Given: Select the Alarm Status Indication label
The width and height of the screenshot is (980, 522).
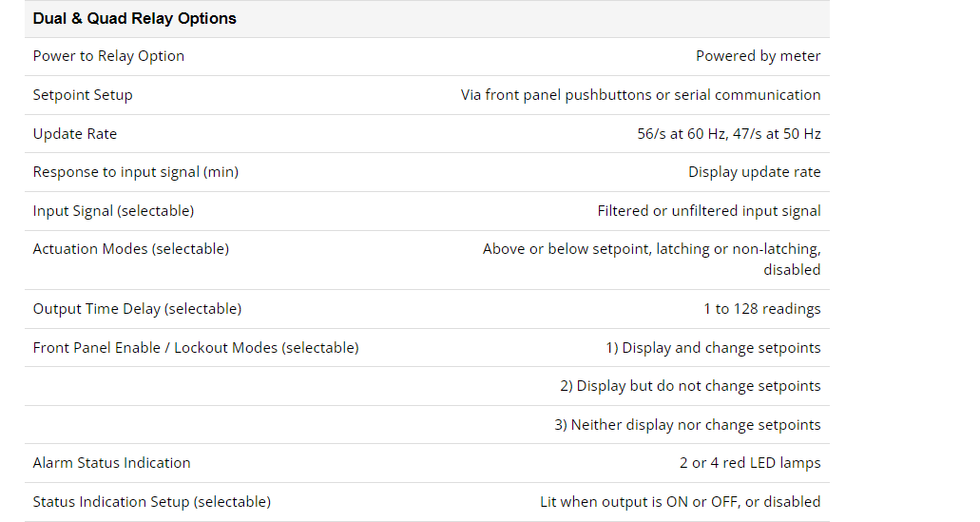Looking at the screenshot, I should click(111, 463).
